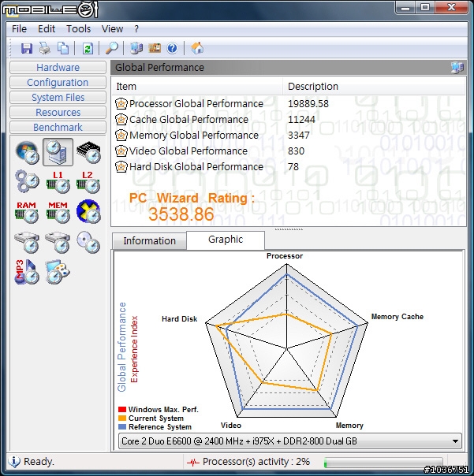Run the L2 cache benchmark icon
Image resolution: width=474 pixels, height=476 pixels.
(x=88, y=182)
